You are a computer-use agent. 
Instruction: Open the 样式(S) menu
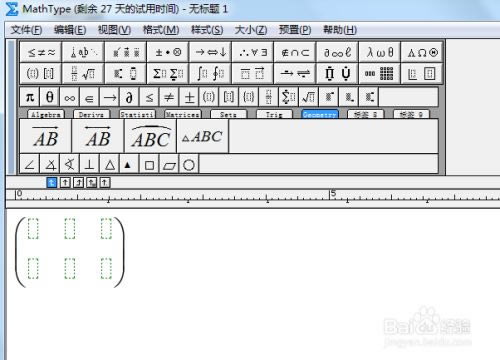[207, 30]
